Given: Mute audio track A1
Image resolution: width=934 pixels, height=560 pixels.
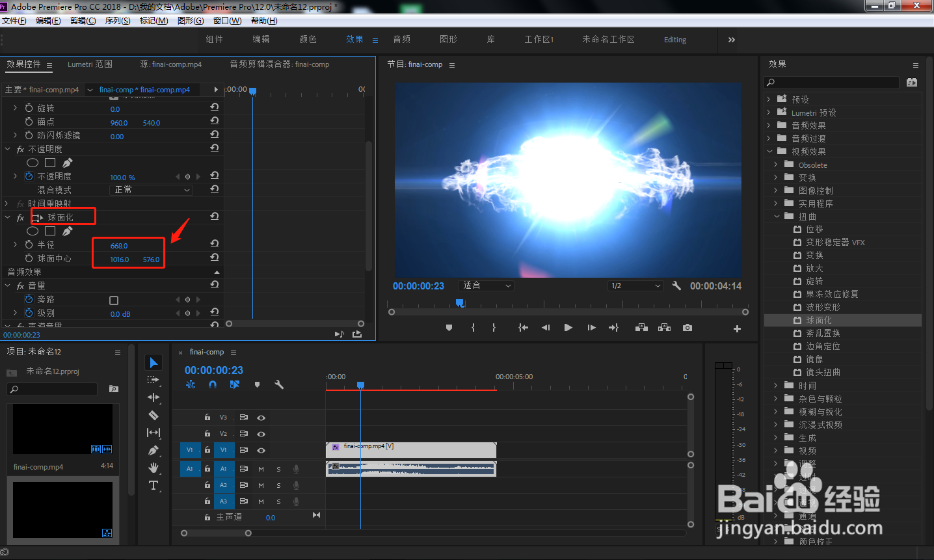Looking at the screenshot, I should (x=261, y=469).
